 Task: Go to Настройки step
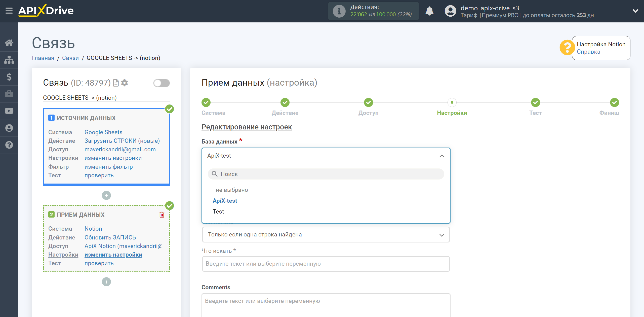click(452, 102)
